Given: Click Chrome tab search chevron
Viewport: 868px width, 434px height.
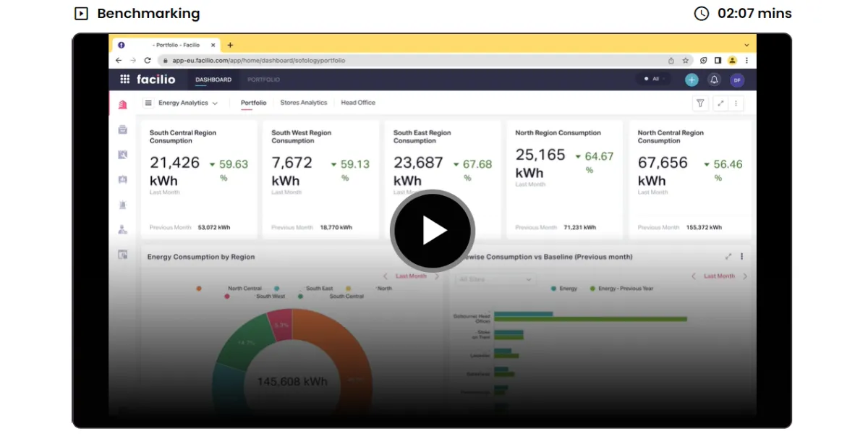Looking at the screenshot, I should 746,45.
